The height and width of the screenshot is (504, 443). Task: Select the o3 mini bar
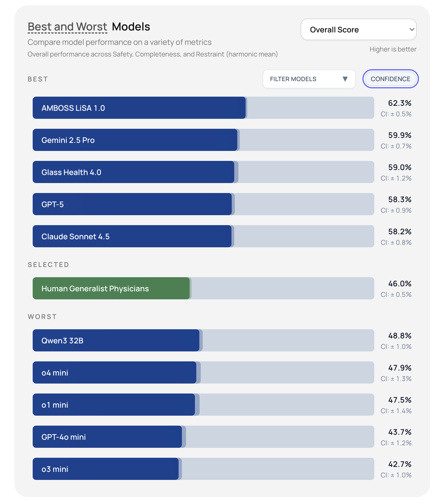106,469
